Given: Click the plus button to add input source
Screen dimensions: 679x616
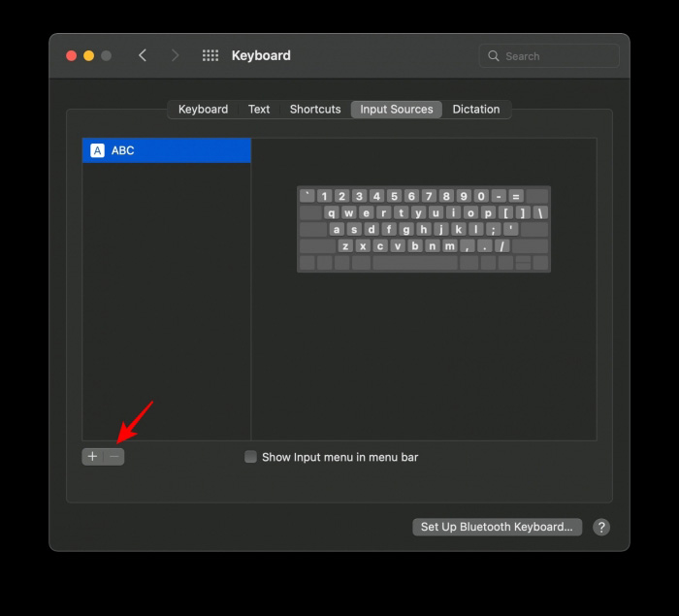Looking at the screenshot, I should pos(92,456).
